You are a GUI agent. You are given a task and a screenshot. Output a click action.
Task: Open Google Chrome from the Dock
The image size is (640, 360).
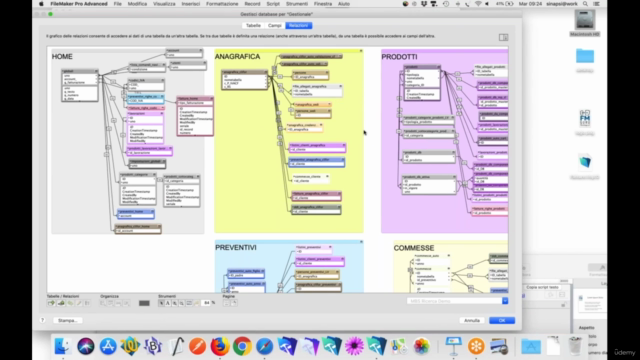coord(242,347)
